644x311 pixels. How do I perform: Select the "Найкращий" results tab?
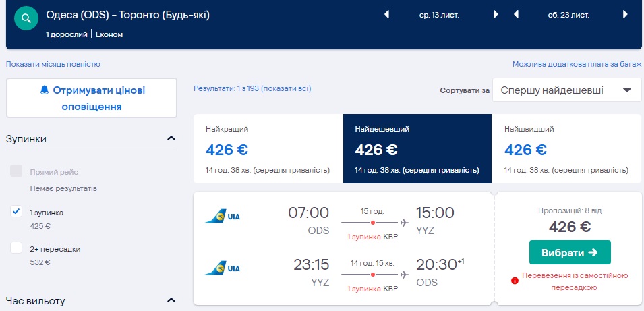pyautogui.click(x=268, y=148)
